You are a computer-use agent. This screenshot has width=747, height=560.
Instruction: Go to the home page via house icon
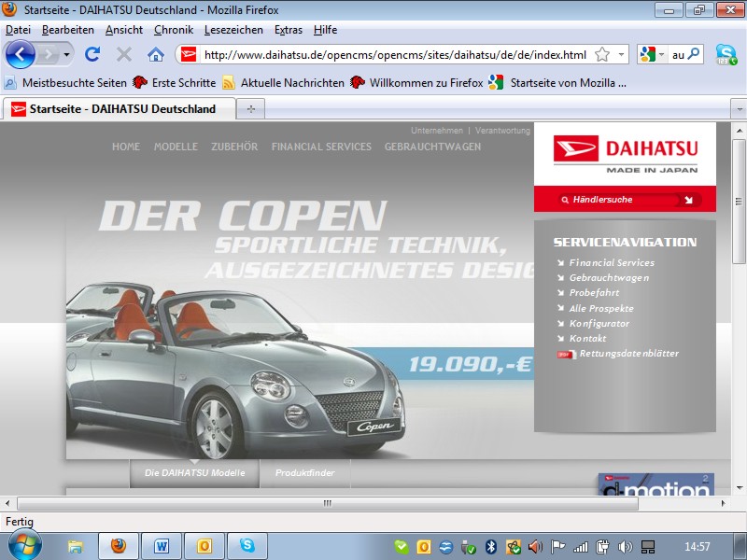coord(155,55)
